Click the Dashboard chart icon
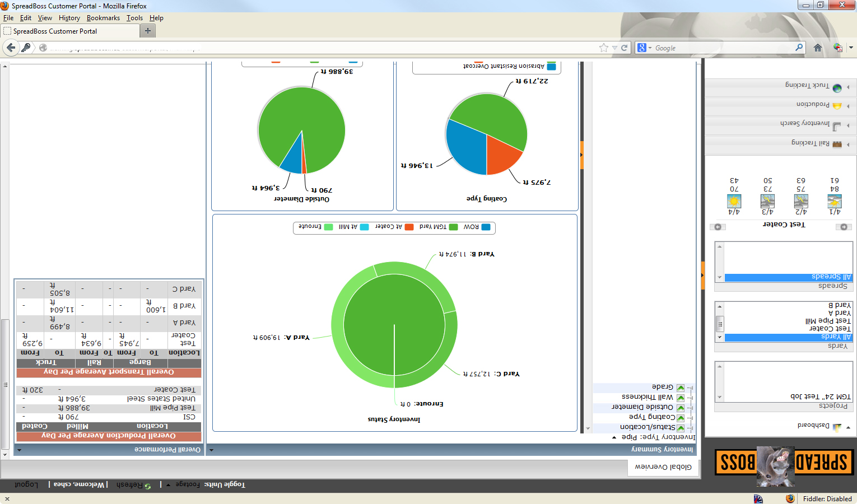 tap(837, 427)
